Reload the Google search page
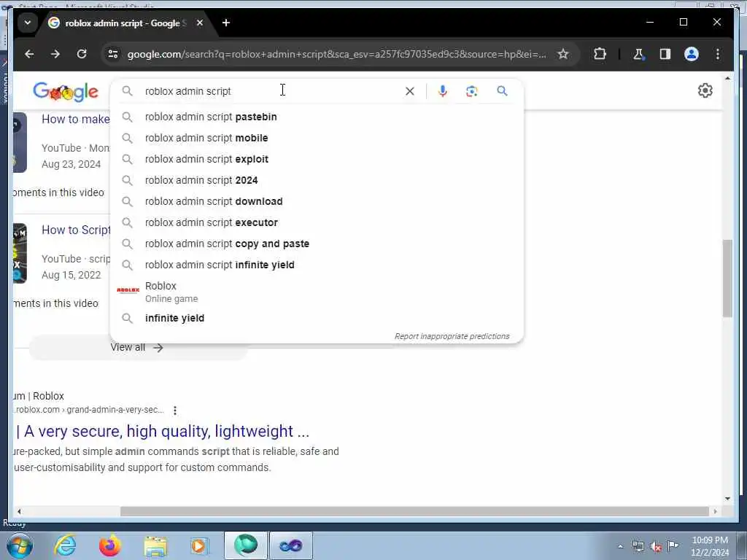Screen dimensions: 747x560 click(x=82, y=54)
